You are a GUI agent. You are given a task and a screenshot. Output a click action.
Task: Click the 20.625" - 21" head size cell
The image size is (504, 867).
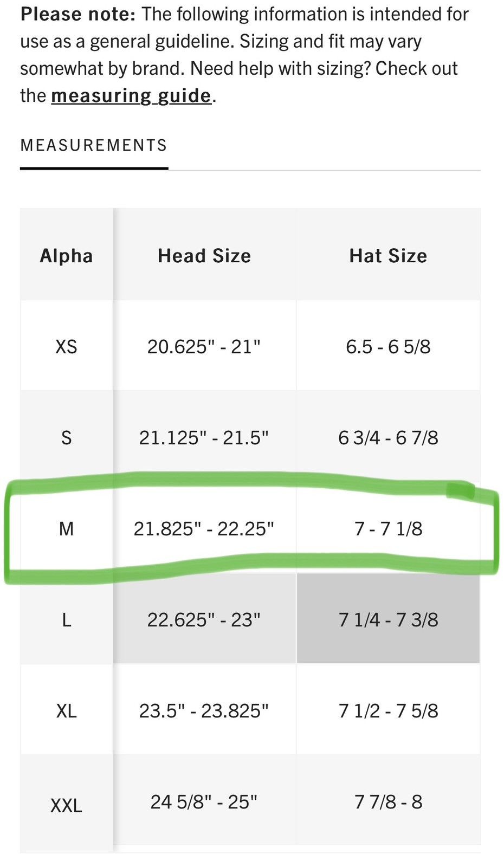[204, 346]
